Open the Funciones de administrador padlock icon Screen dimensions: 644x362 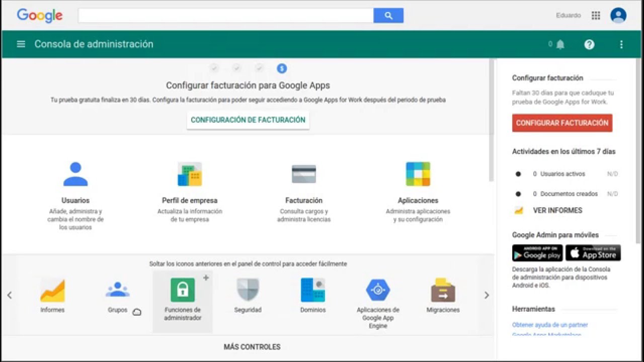click(x=183, y=290)
